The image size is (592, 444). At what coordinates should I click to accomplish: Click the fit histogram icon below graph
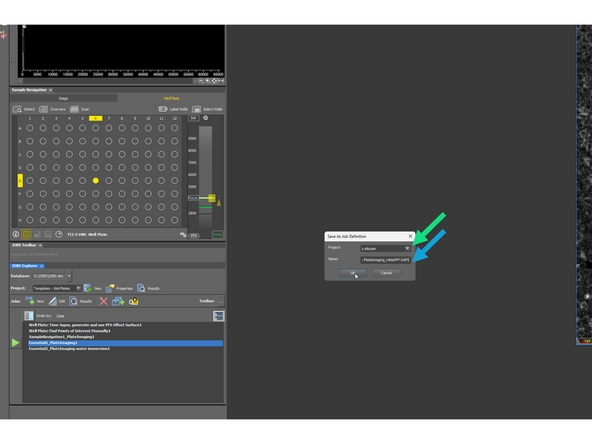pos(214,81)
